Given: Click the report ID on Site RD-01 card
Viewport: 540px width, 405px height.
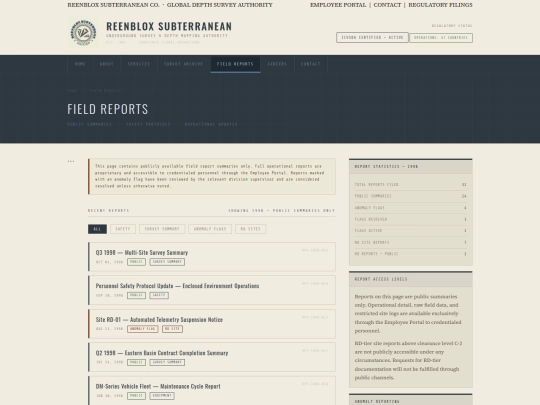Looking at the screenshot, I should tap(315, 318).
